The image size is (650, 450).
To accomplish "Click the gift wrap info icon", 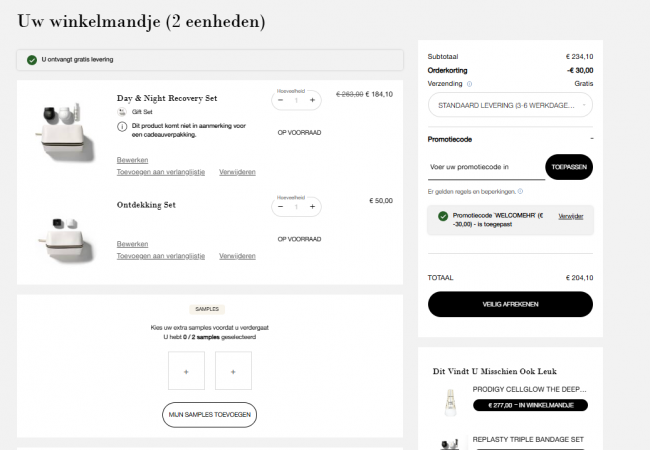I will tap(122, 126).
